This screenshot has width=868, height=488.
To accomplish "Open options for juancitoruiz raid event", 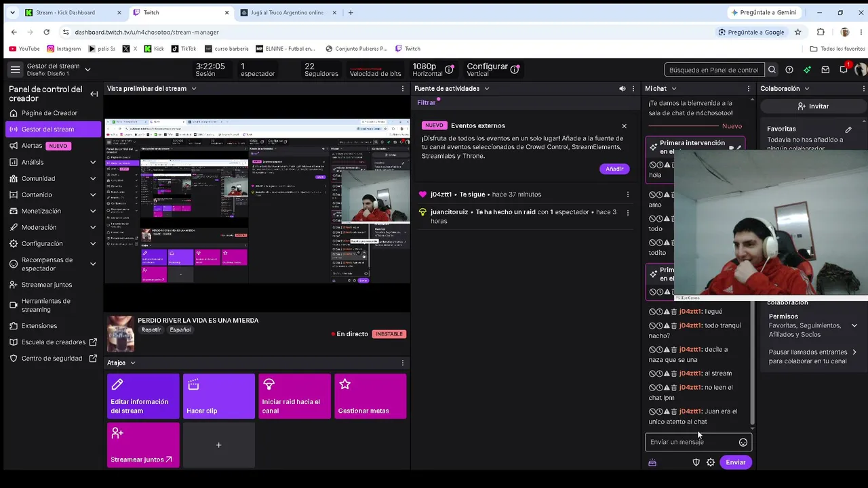I will (x=627, y=212).
